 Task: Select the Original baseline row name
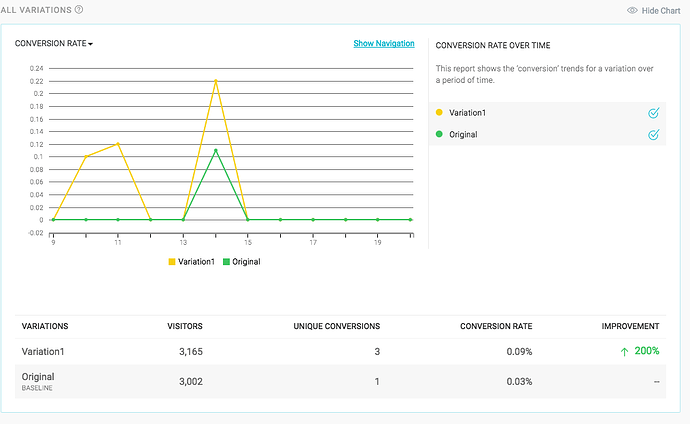click(38, 377)
